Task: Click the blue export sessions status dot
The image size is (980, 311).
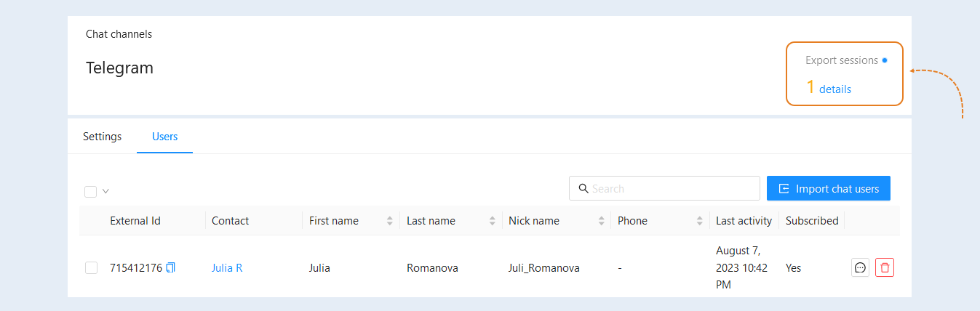Action: [885, 60]
